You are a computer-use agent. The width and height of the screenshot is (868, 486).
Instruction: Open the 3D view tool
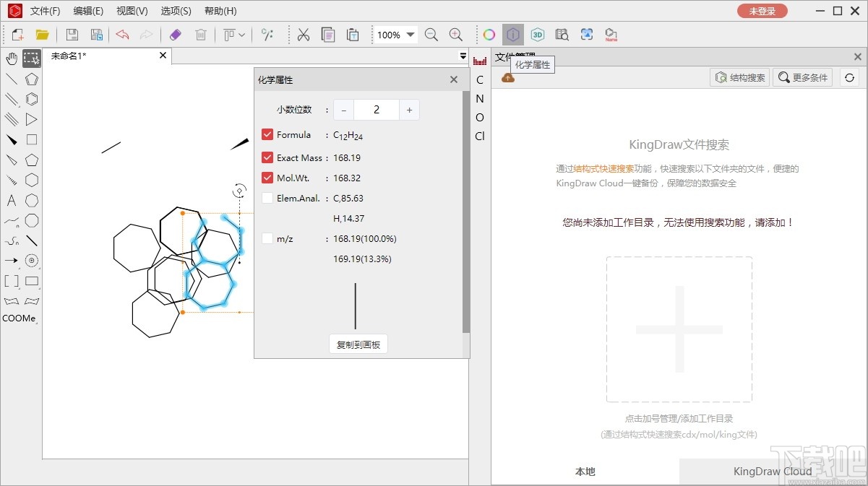coord(537,34)
